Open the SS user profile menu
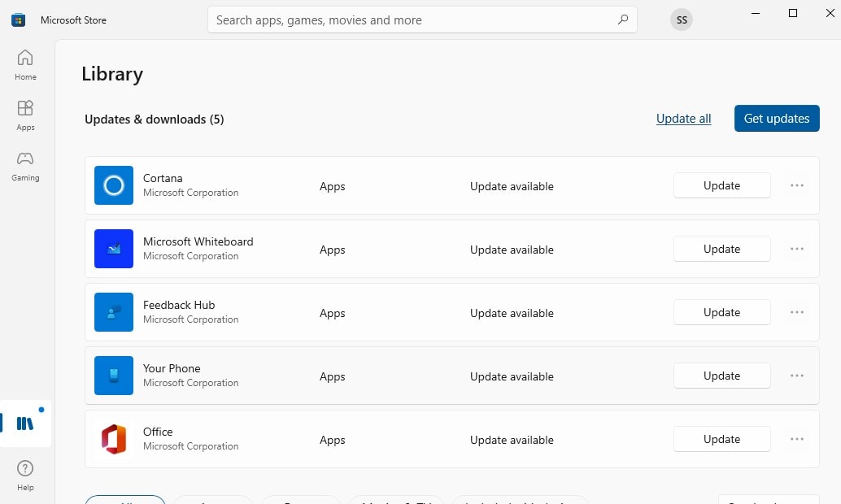The height and width of the screenshot is (504, 841). coord(682,20)
